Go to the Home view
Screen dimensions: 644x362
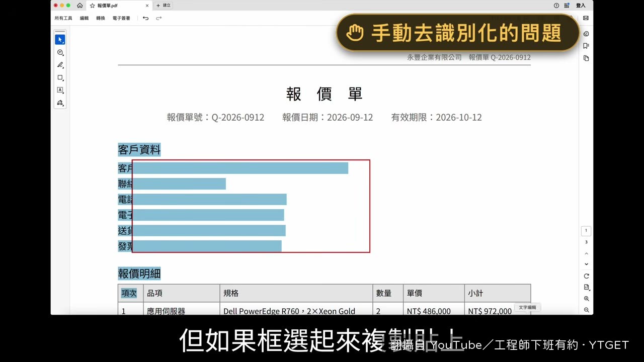(80, 6)
